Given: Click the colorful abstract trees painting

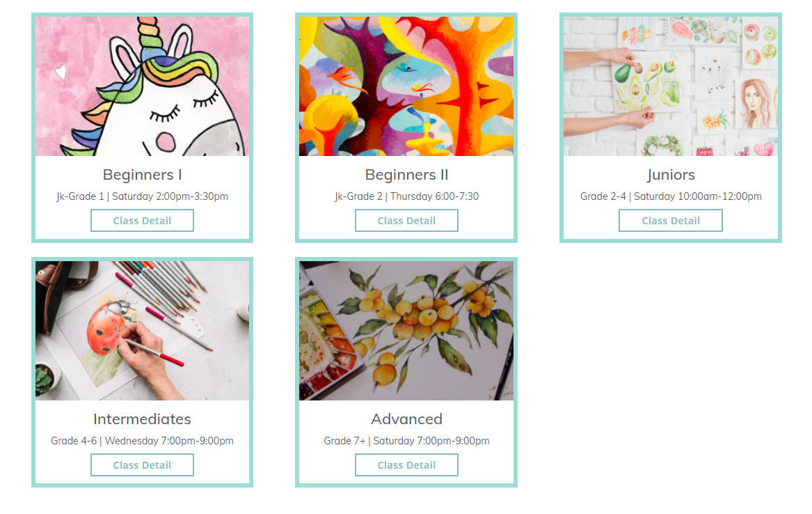Looking at the screenshot, I should pyautogui.click(x=406, y=86).
